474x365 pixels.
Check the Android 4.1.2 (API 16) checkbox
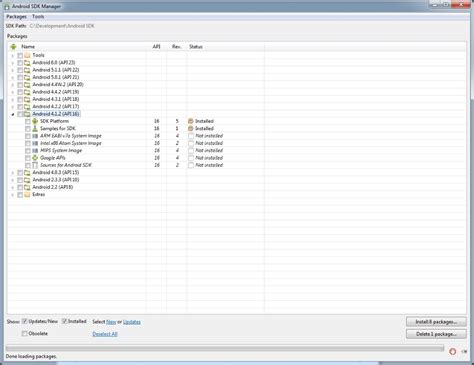click(20, 114)
